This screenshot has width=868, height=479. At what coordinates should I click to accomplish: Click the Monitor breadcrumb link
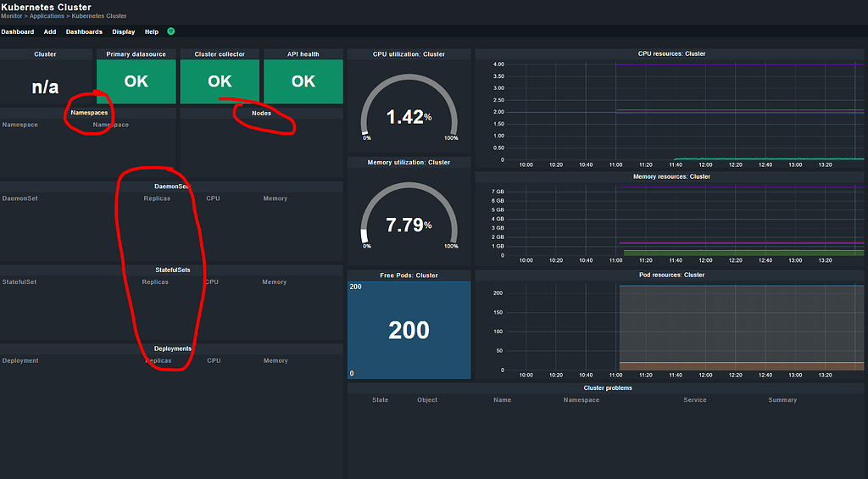12,16
